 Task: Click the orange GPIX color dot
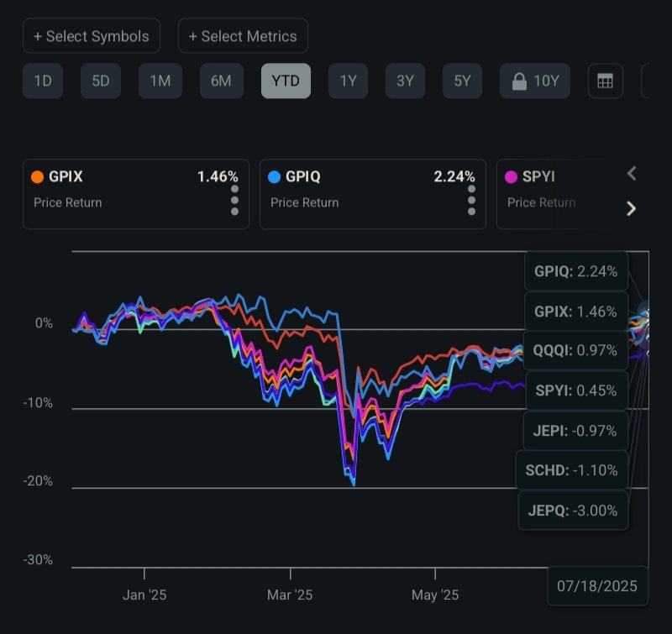coord(37,177)
